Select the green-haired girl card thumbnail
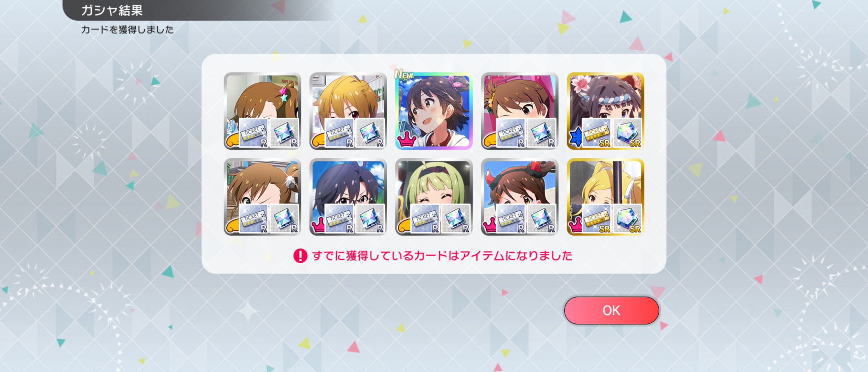868x372 pixels. click(434, 197)
